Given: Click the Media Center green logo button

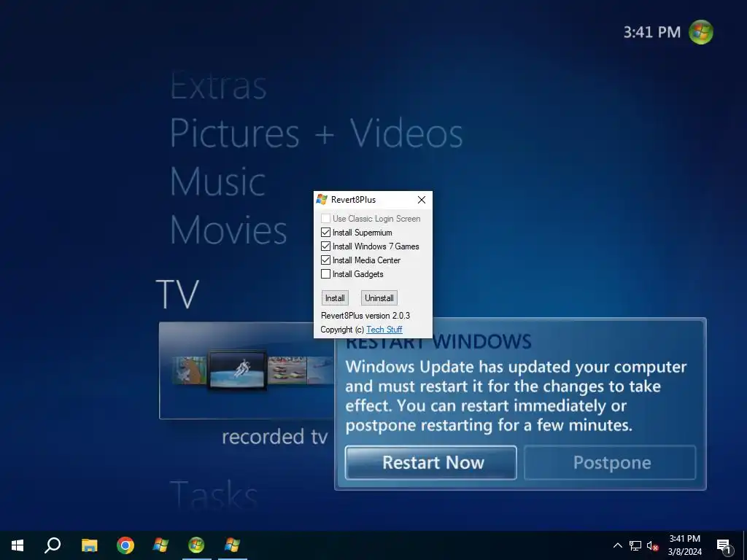Looking at the screenshot, I should [701, 32].
